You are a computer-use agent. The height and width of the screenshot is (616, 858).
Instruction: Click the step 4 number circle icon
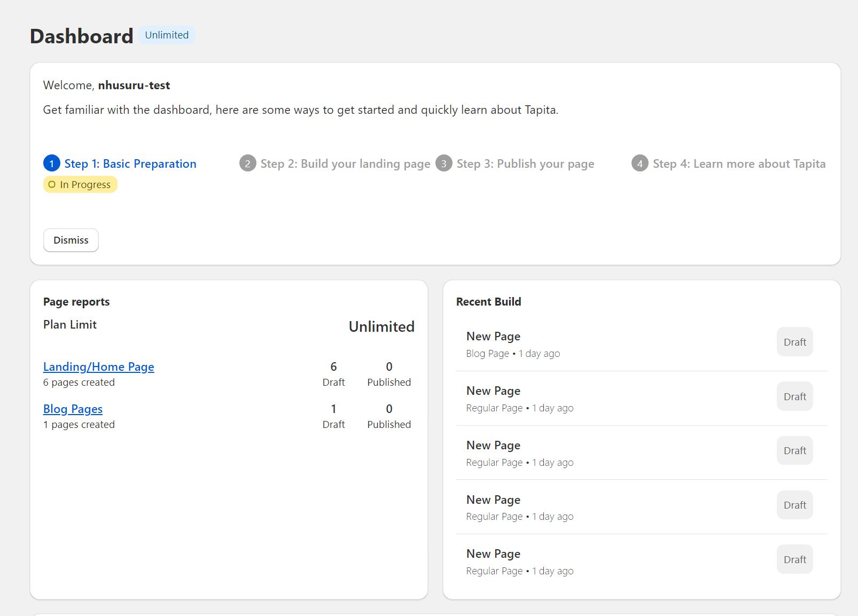(639, 163)
